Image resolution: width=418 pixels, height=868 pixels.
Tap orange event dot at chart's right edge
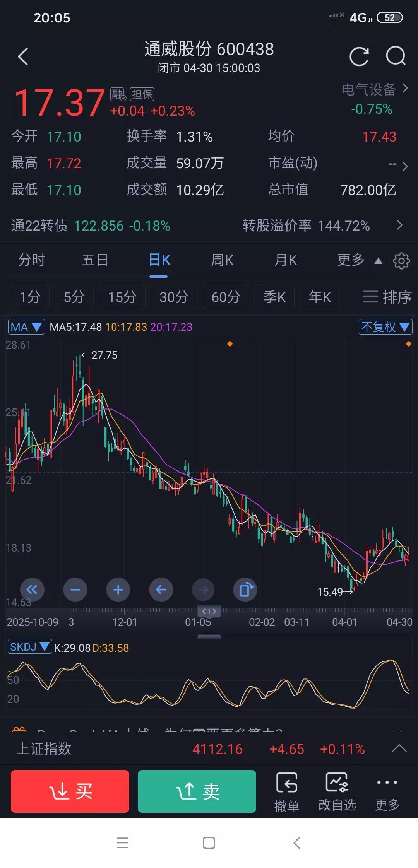coord(409,344)
